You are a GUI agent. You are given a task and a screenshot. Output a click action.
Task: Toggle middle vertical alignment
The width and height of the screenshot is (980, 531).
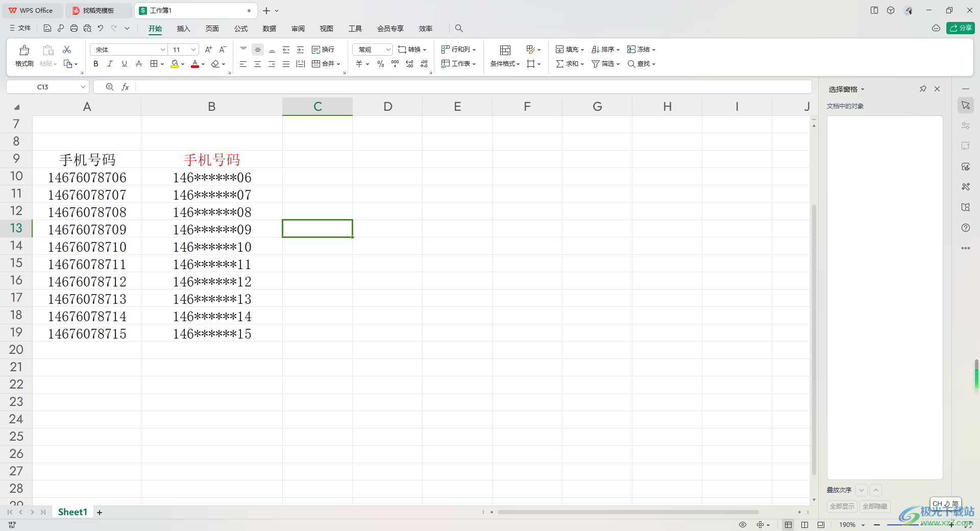258,50
